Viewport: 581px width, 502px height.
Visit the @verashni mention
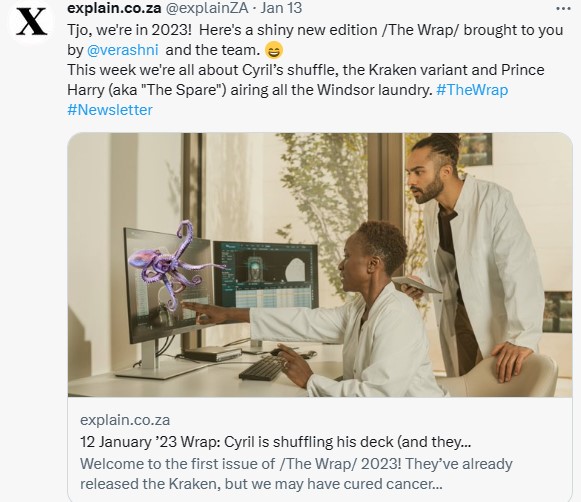tap(123, 50)
